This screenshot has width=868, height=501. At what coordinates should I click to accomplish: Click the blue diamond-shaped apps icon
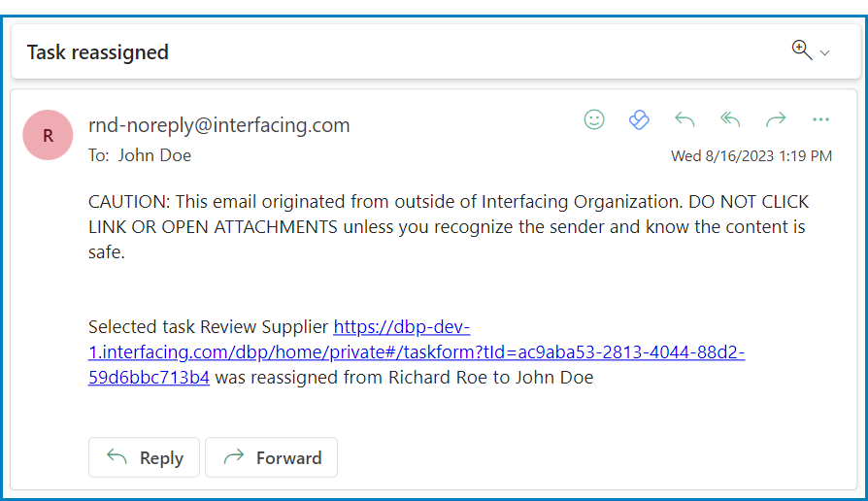click(x=638, y=119)
